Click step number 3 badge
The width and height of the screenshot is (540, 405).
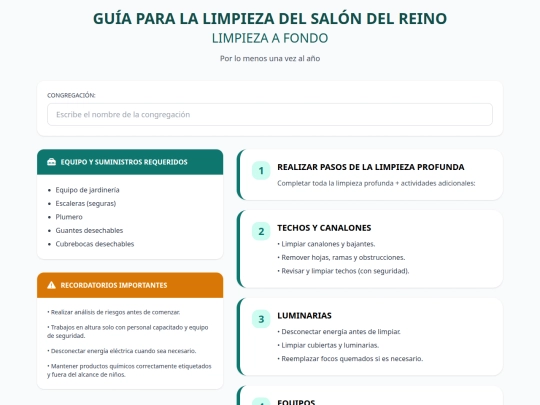coord(261,319)
